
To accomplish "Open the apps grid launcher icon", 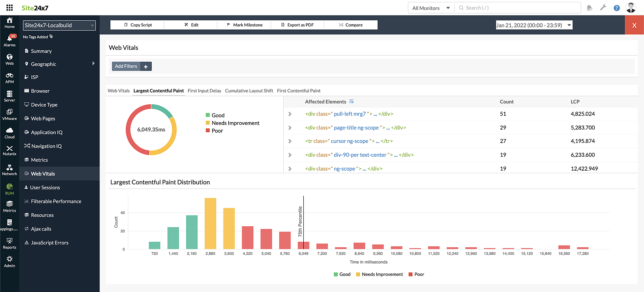I will pos(10,8).
